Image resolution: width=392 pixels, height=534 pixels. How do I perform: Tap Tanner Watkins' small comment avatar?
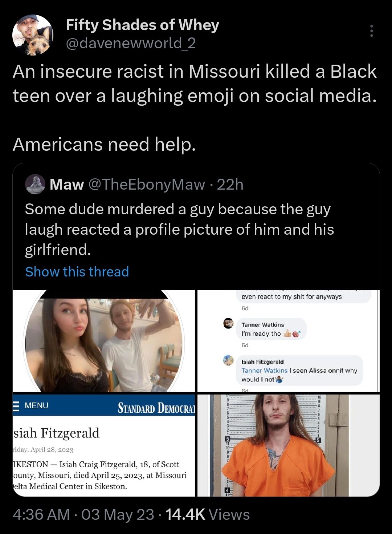228,323
